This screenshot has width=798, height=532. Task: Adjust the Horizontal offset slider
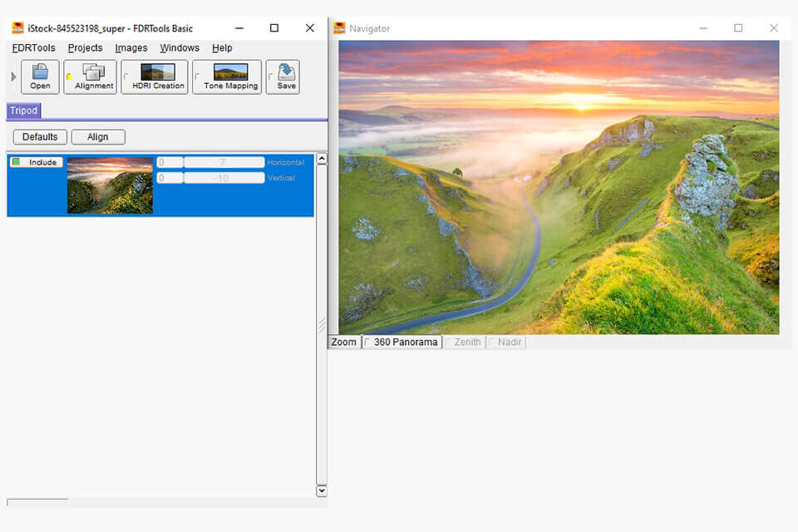(220, 162)
